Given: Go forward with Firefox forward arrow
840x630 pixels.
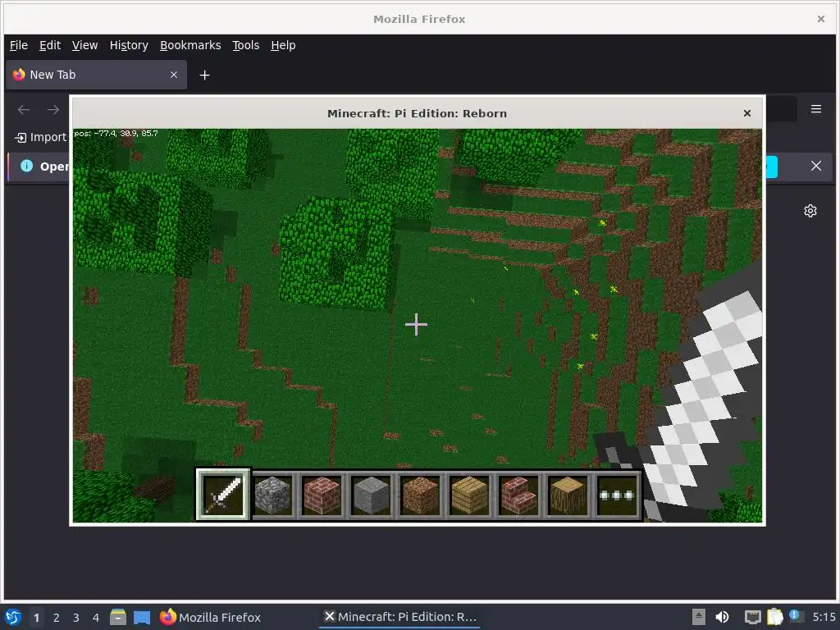Looking at the screenshot, I should (53, 110).
